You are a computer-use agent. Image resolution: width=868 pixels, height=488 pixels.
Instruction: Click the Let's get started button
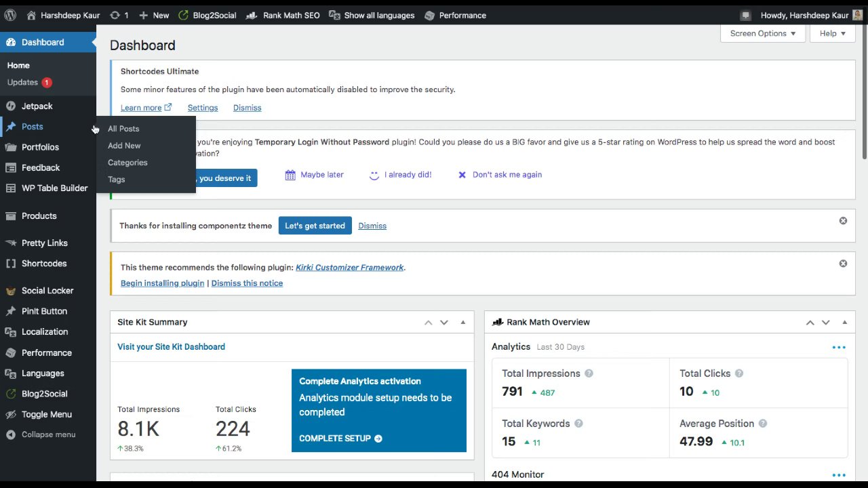[x=315, y=226]
